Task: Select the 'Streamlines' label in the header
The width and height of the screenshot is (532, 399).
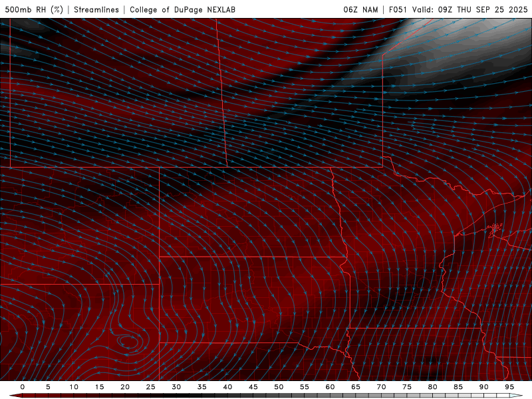Action: 96,9
